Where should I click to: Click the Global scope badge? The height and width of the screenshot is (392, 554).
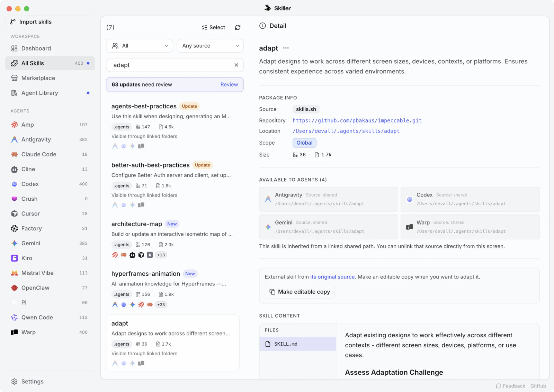click(x=304, y=143)
